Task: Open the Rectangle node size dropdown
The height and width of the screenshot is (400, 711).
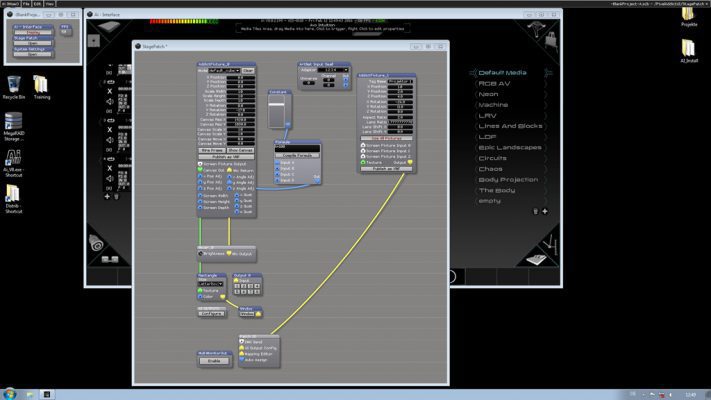Action: (211, 283)
